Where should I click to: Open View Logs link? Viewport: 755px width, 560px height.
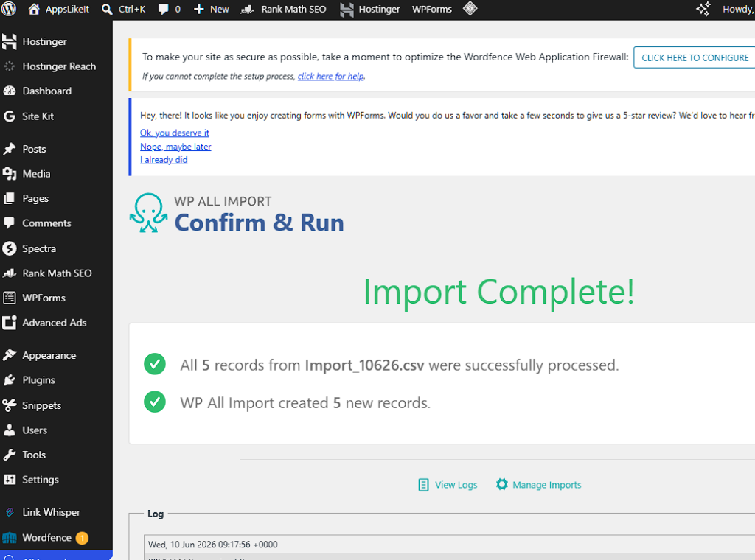(x=448, y=484)
